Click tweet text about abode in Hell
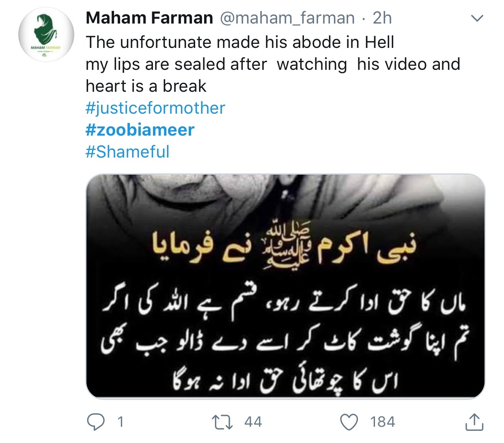The image size is (504, 443). pyautogui.click(x=240, y=42)
